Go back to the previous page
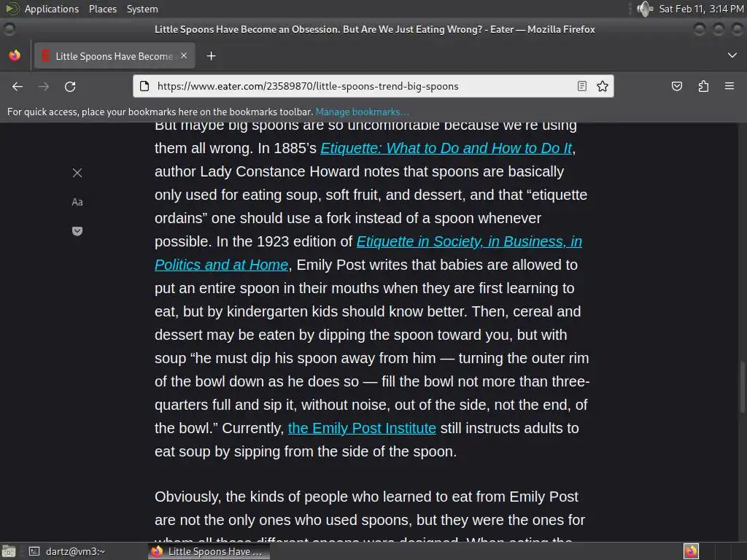Viewport: 747px width, 560px height. coord(18,86)
